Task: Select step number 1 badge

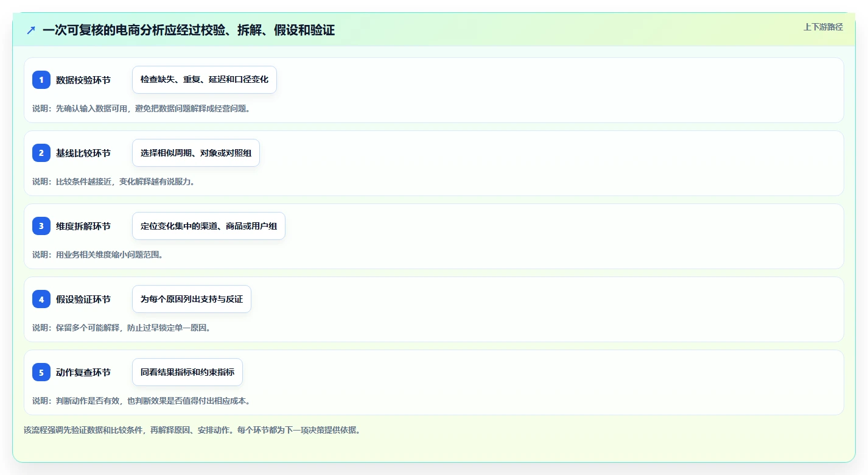Action: pos(41,80)
